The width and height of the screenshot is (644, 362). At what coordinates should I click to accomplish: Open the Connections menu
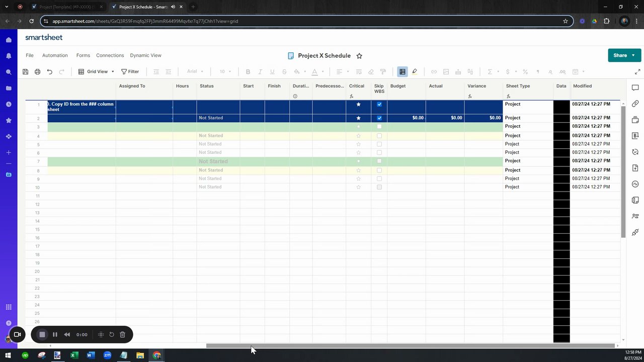pos(110,55)
